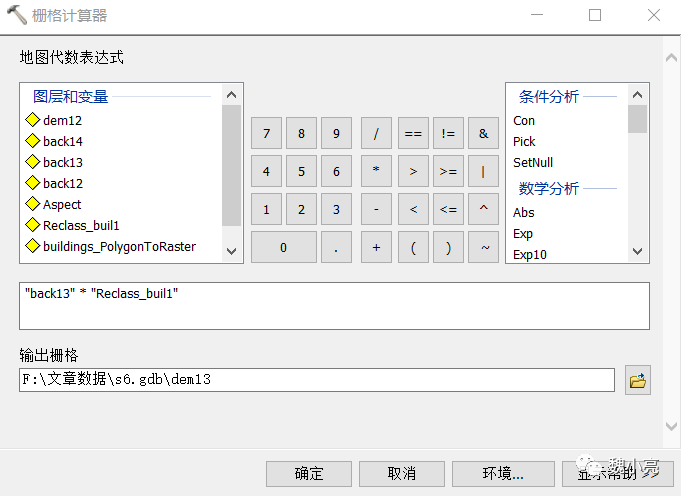This screenshot has width=681, height=496.
Task: Cancel with the 取消 button
Action: coord(402,473)
